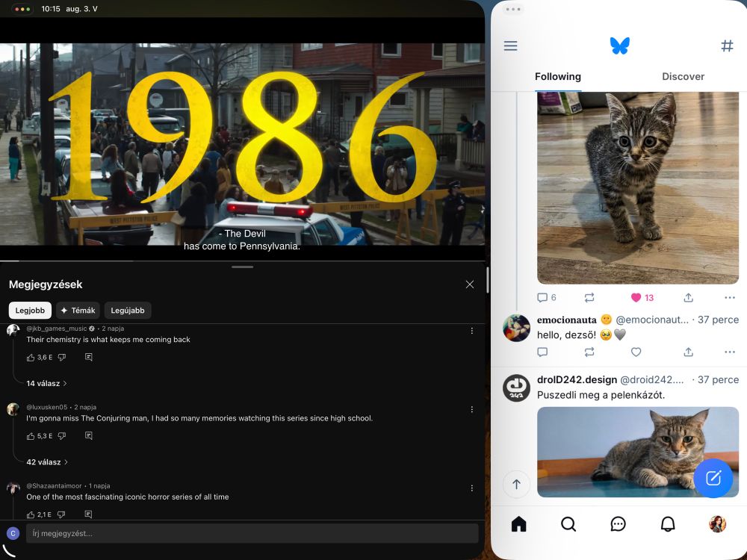Repost the 'hello, dezső!' post
This screenshot has height=560, width=747.
(589, 352)
